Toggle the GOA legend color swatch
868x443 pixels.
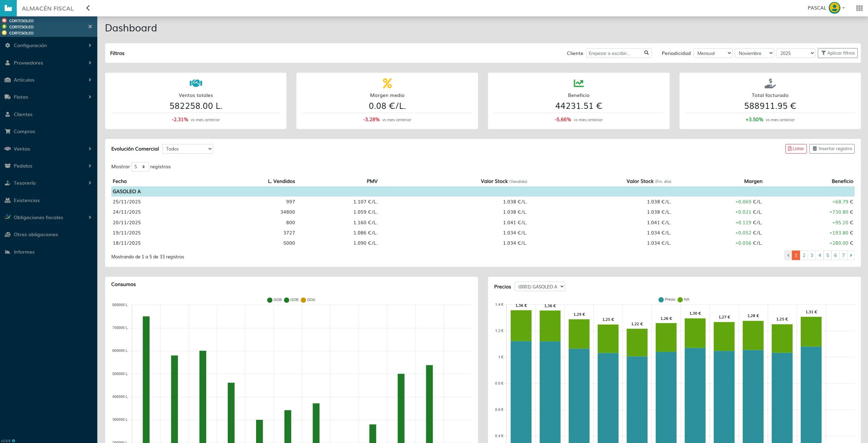(x=303, y=300)
